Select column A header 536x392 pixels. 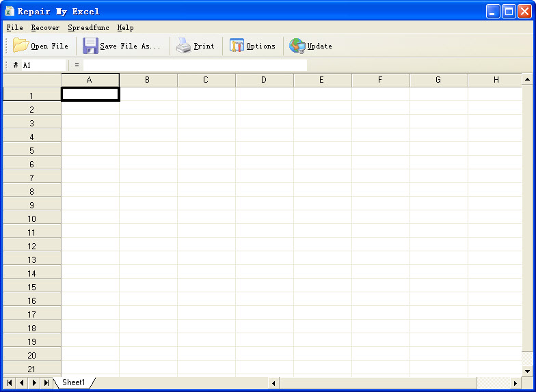90,80
